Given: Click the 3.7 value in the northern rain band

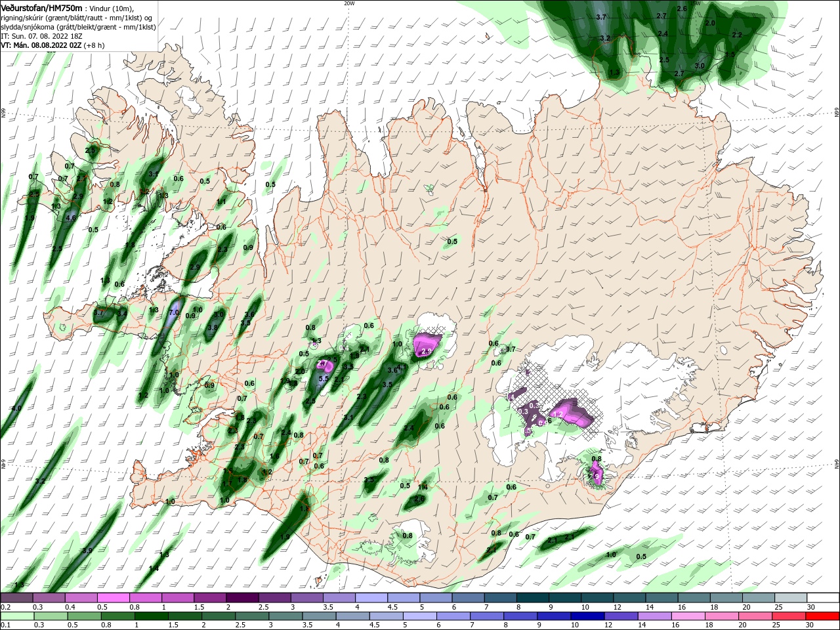Looking at the screenshot, I should (x=600, y=17).
